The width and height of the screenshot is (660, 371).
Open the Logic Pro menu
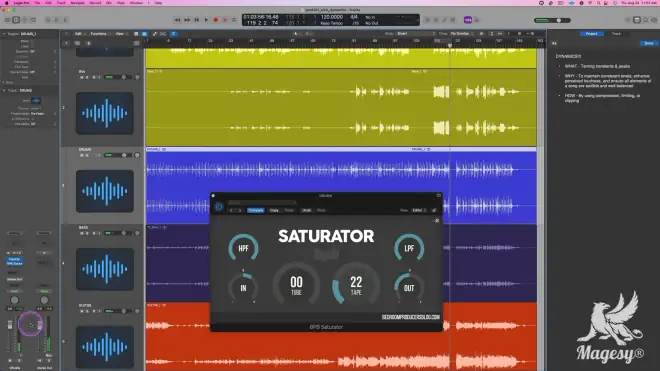(x=21, y=3)
